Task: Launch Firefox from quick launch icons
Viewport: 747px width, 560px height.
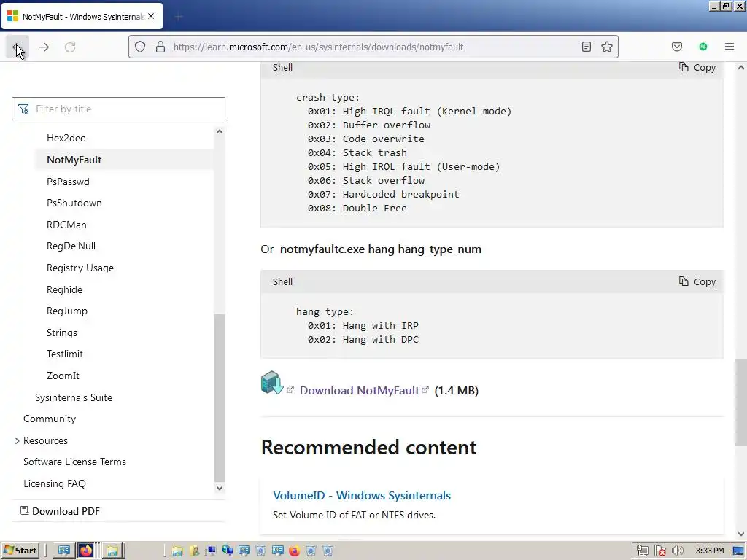Action: (295, 551)
